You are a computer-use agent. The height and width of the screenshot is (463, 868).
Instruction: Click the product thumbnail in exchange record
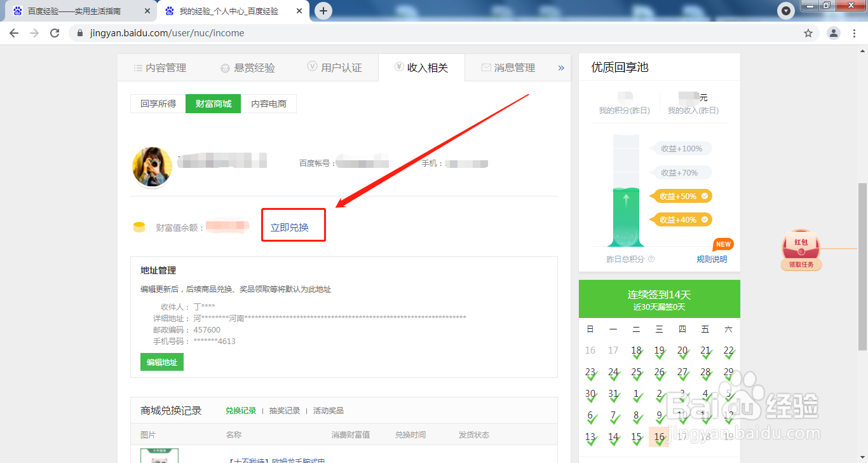[159, 455]
